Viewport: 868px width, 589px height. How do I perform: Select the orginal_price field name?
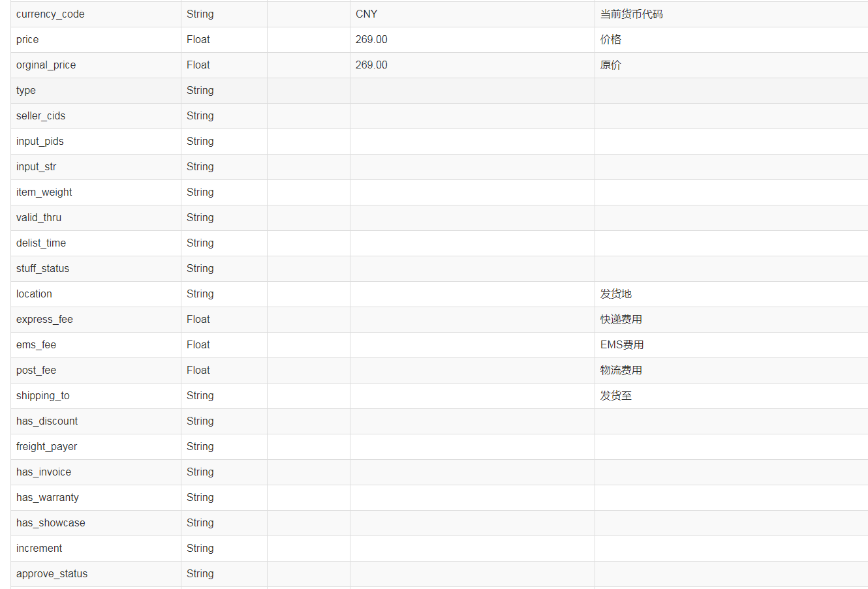(x=46, y=65)
